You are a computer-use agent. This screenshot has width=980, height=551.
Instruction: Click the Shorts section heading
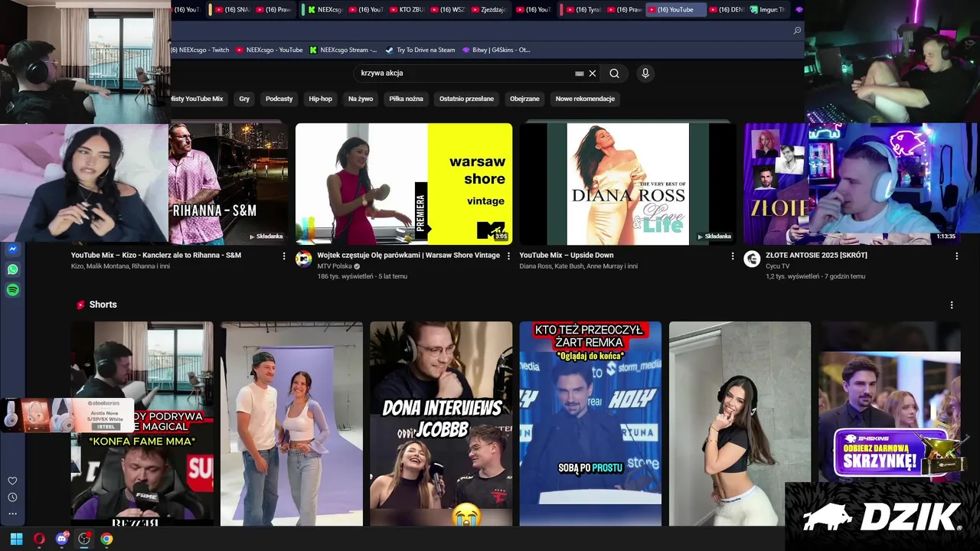click(x=103, y=305)
